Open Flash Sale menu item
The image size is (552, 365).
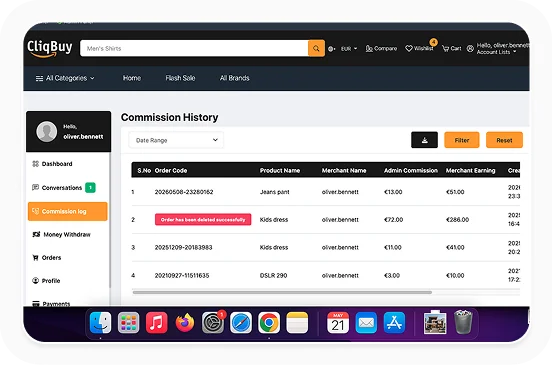(x=180, y=78)
